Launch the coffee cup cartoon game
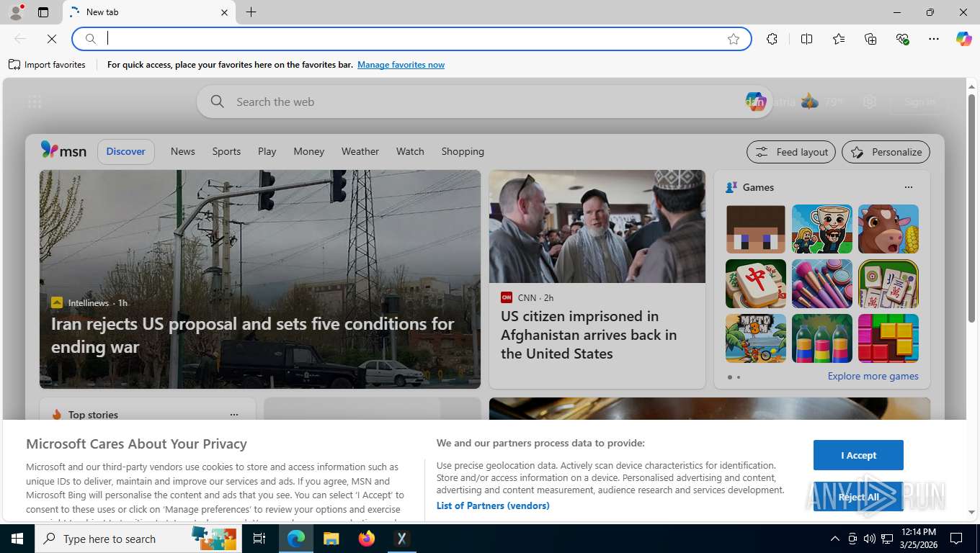Screen dimensions: 980x553 pos(822,229)
